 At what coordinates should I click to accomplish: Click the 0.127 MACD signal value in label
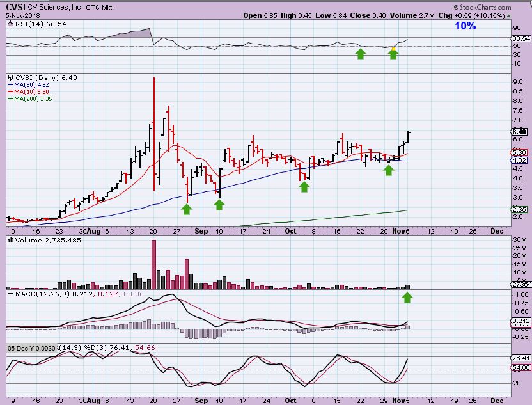107,294
